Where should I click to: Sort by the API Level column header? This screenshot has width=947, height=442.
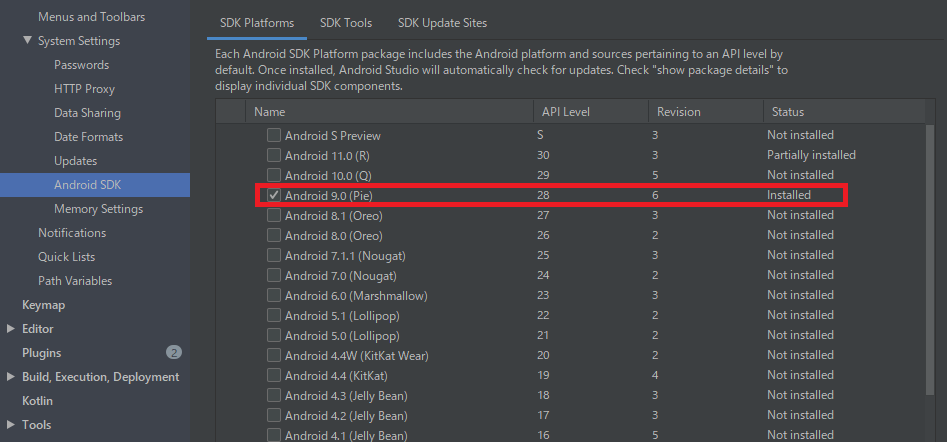click(591, 112)
